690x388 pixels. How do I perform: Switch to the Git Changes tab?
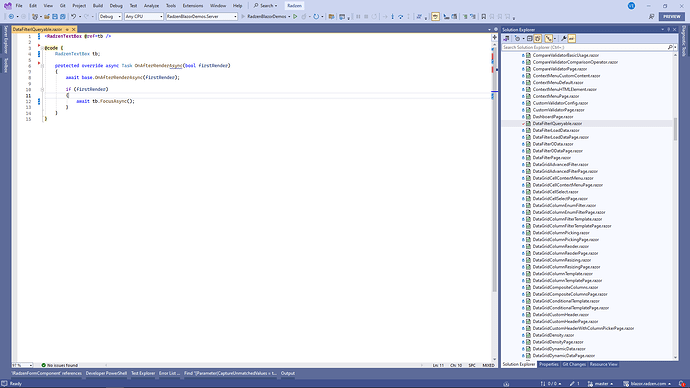574,364
